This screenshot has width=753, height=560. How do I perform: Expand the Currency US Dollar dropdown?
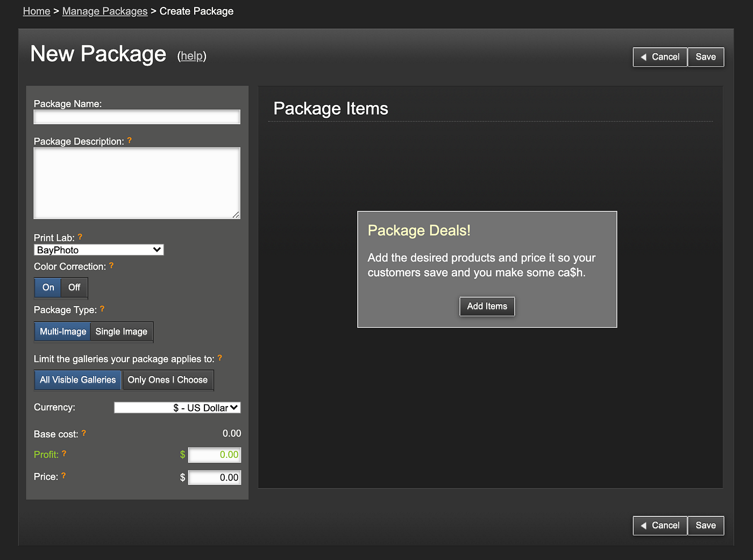point(177,408)
